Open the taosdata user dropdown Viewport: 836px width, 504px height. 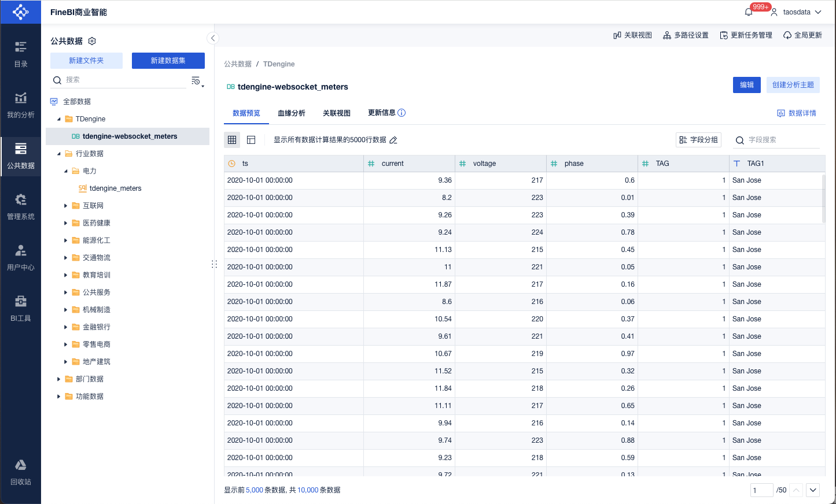pos(801,12)
